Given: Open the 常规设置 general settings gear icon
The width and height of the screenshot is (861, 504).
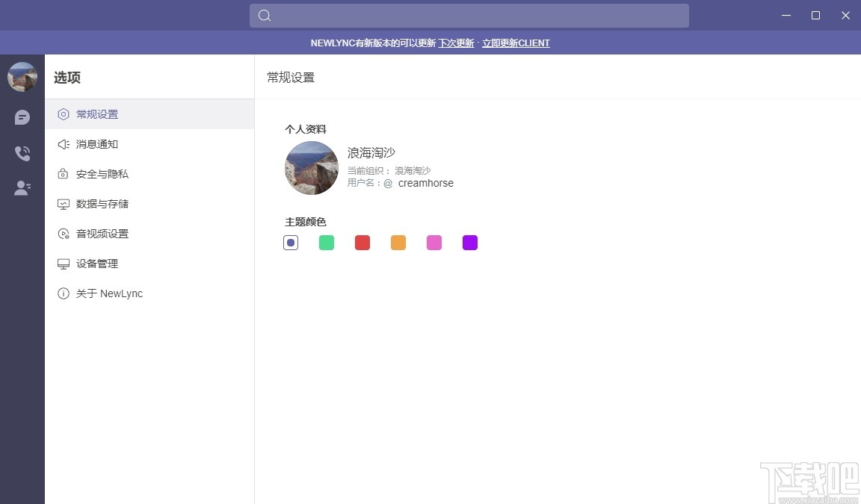Looking at the screenshot, I should [x=63, y=114].
